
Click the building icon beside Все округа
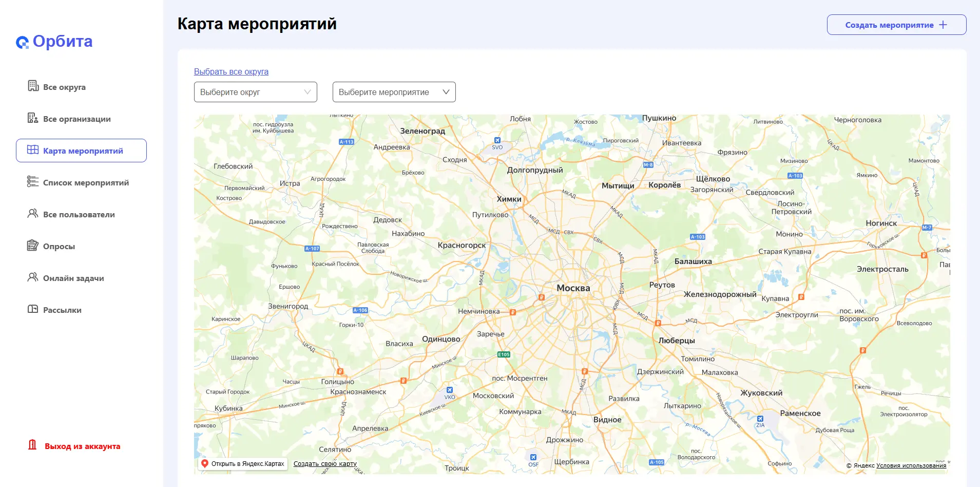[33, 86]
